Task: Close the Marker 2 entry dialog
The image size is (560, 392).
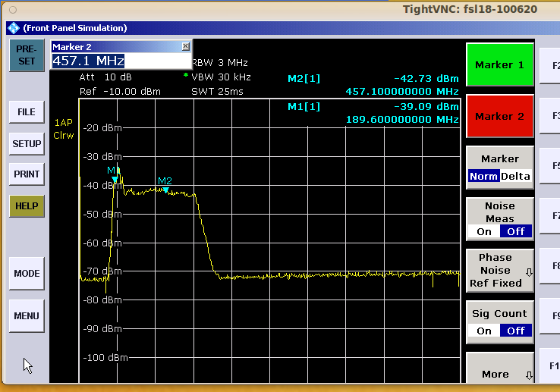Action: point(186,46)
